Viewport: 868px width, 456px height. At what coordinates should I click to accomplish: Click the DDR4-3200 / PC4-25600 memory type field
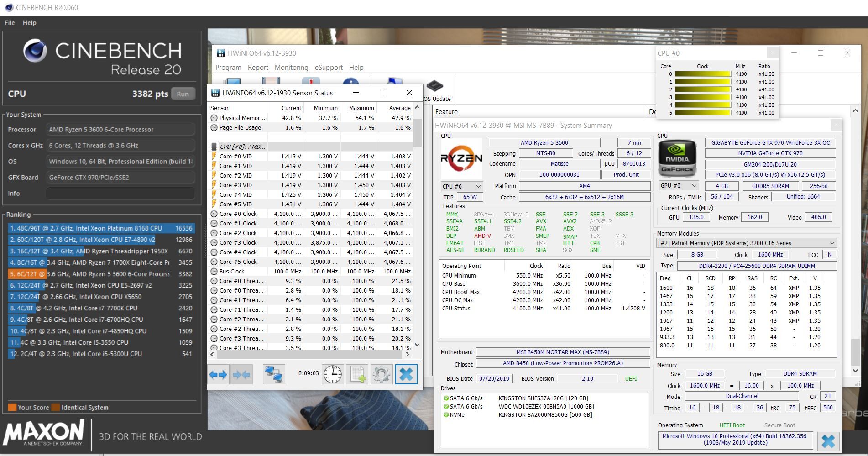click(x=757, y=266)
